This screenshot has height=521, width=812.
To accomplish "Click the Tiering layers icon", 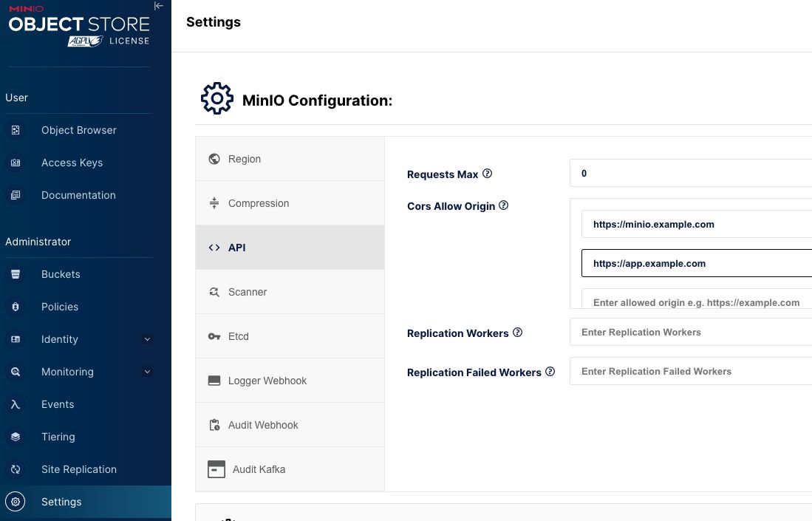I will (16, 437).
